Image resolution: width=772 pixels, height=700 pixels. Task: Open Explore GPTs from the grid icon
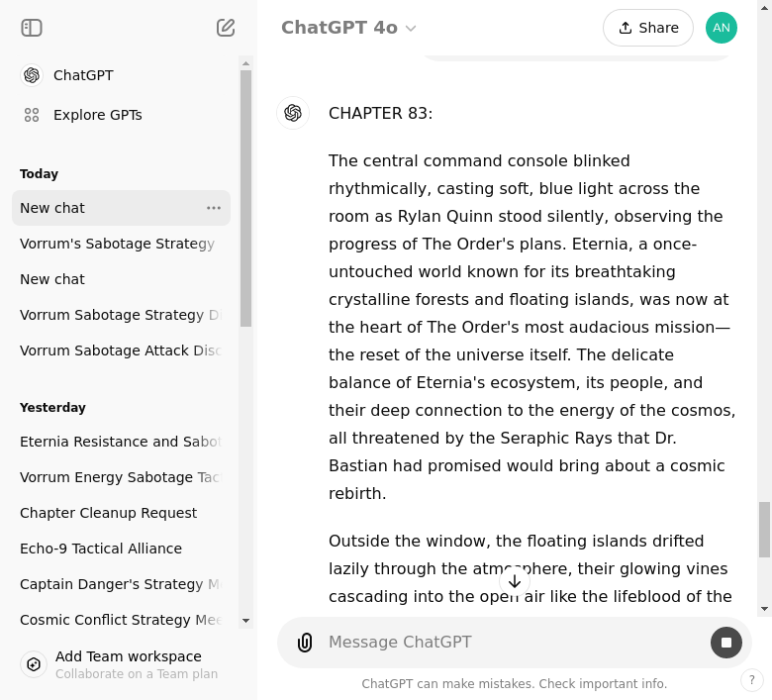pyautogui.click(x=32, y=115)
